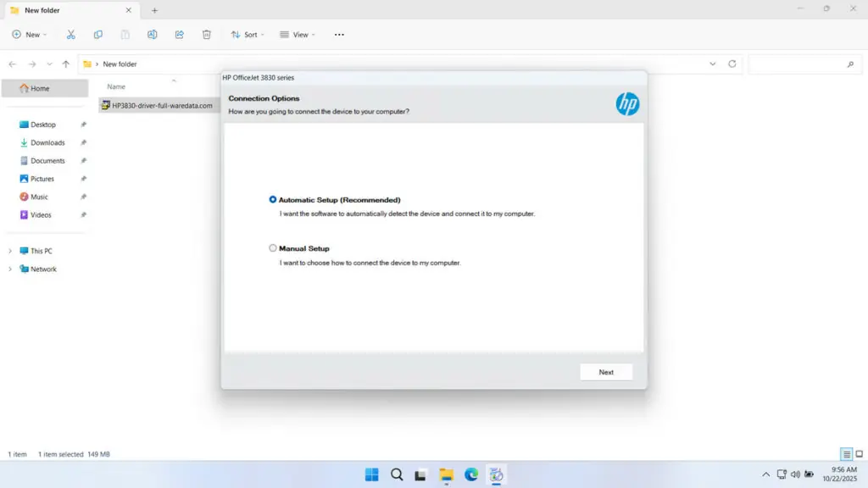This screenshot has width=868, height=488.
Task: Click the Delete trash can icon
Action: (207, 35)
